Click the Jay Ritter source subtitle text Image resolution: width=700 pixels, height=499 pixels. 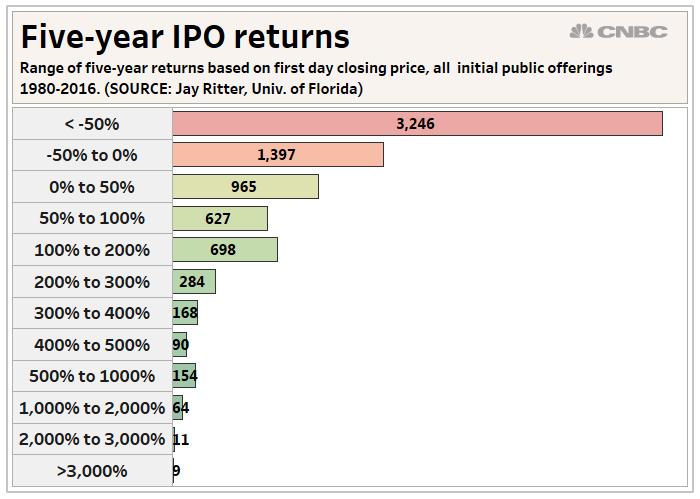click(x=190, y=89)
